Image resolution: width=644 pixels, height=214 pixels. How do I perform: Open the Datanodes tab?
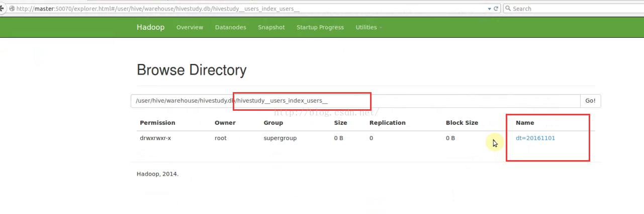click(230, 27)
